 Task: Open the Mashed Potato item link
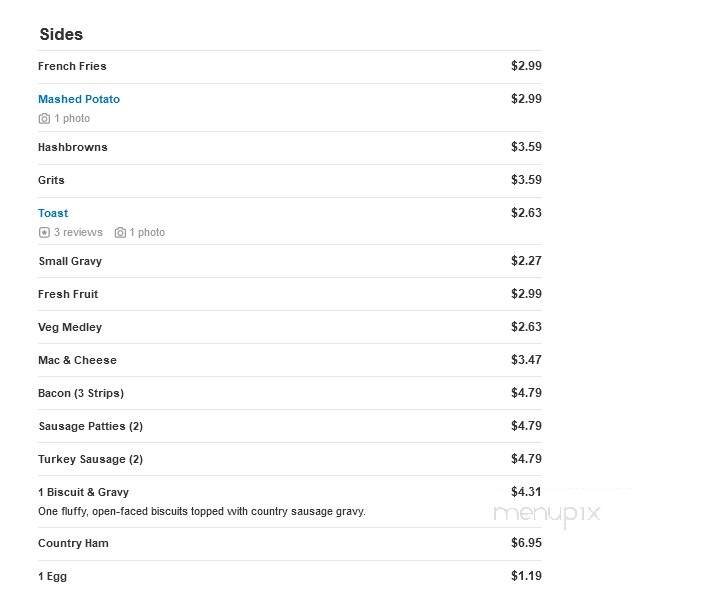(79, 99)
